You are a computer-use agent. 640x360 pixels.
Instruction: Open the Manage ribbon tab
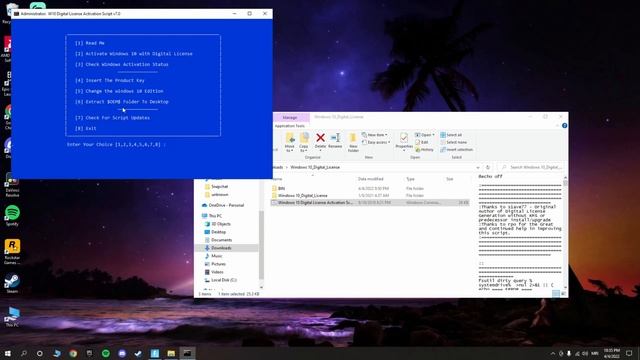(x=290, y=117)
